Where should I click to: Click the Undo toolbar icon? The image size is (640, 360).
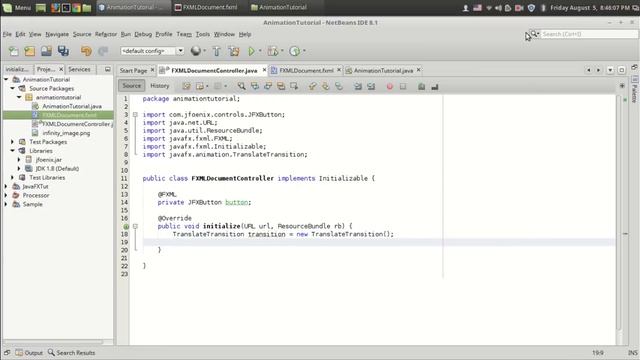(86, 51)
